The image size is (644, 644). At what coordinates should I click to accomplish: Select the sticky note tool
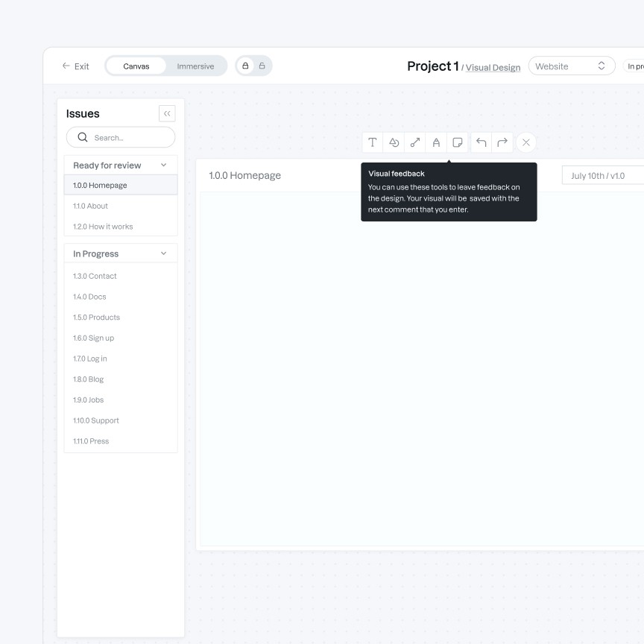457,142
